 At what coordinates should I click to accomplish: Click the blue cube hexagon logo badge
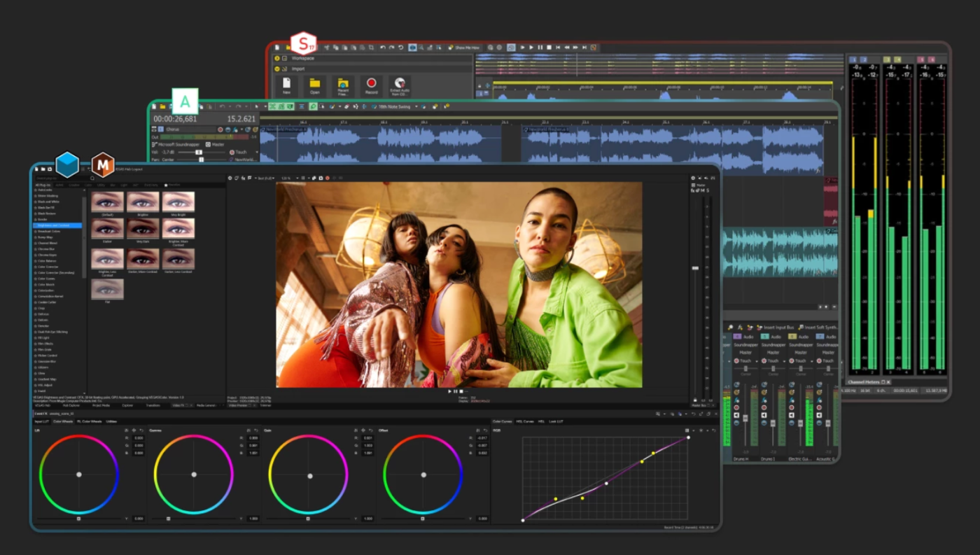[68, 165]
